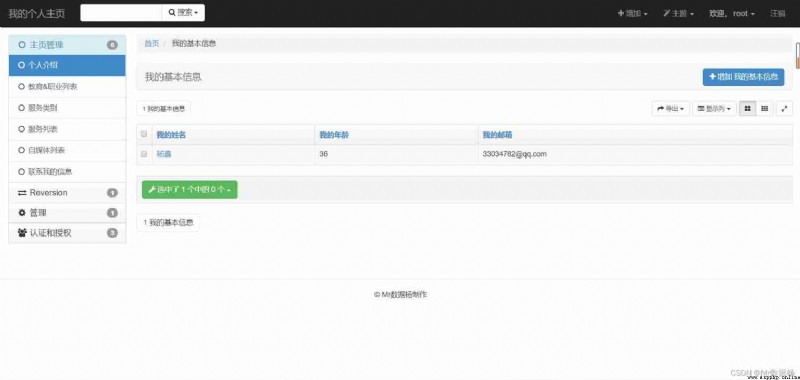The image size is (800, 380).
Task: Open the name link in the 36 row
Action: click(x=164, y=154)
